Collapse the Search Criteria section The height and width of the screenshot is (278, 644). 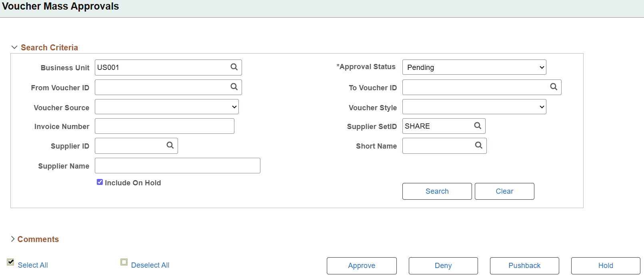pyautogui.click(x=14, y=47)
